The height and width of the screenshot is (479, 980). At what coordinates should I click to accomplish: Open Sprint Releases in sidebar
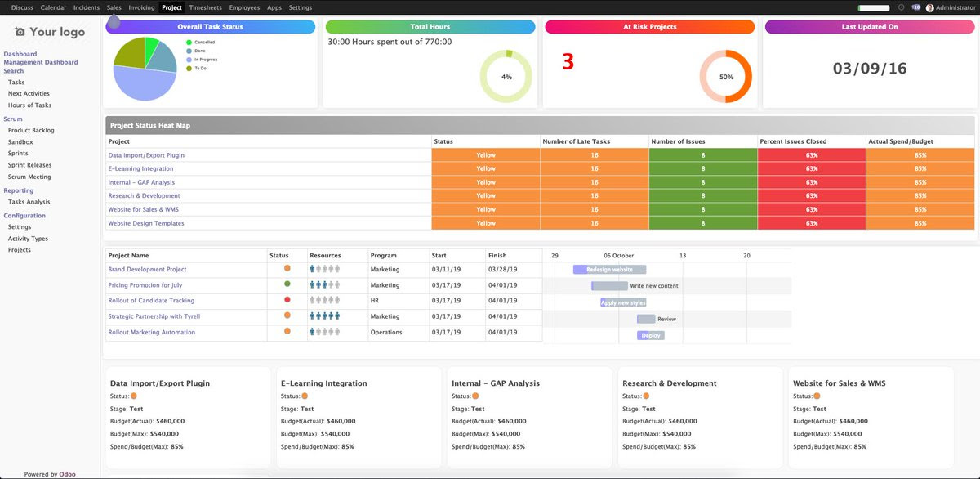[30, 165]
